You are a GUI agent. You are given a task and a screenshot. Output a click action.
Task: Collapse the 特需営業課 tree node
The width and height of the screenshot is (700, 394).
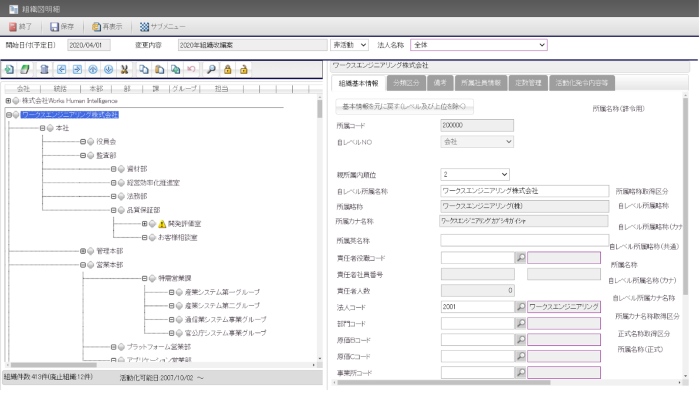(144, 278)
